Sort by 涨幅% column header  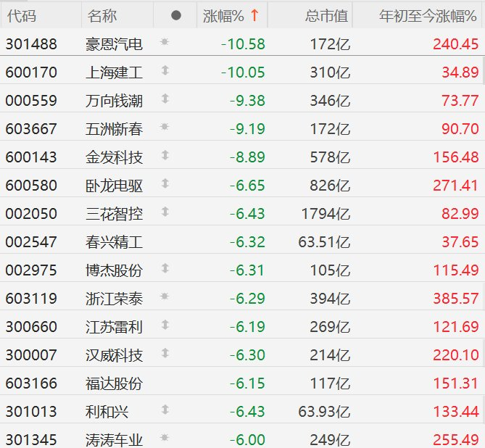[x=223, y=16]
